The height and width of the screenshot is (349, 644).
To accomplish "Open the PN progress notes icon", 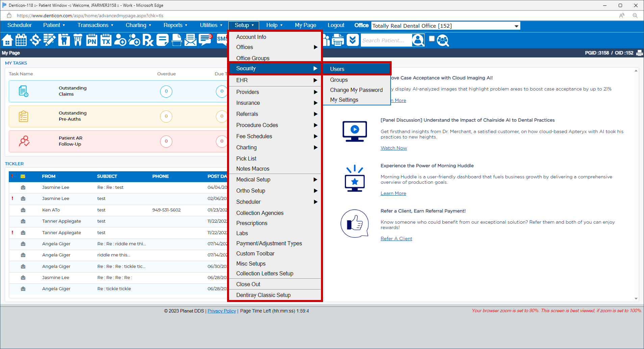I will [x=92, y=40].
